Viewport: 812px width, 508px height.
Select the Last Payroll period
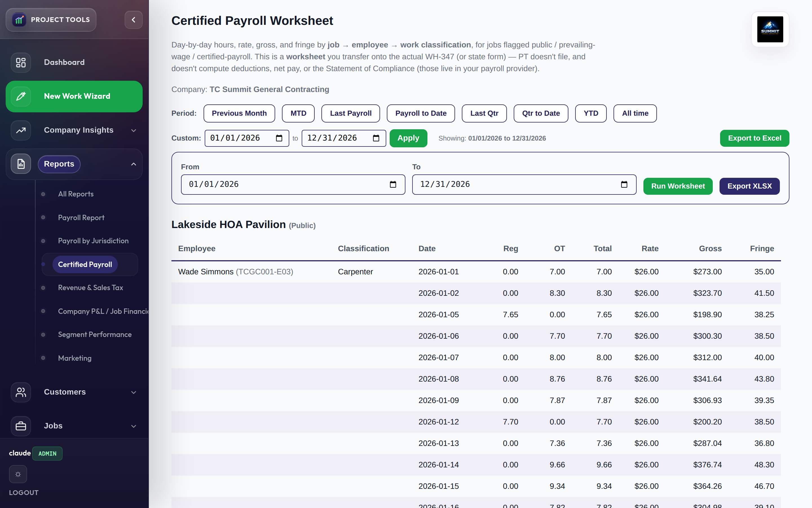tap(351, 113)
